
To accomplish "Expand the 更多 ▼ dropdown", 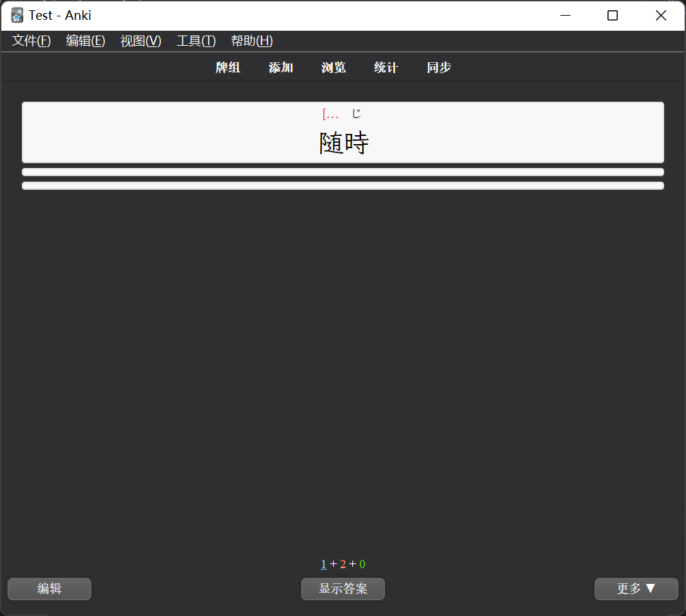I will pos(636,589).
